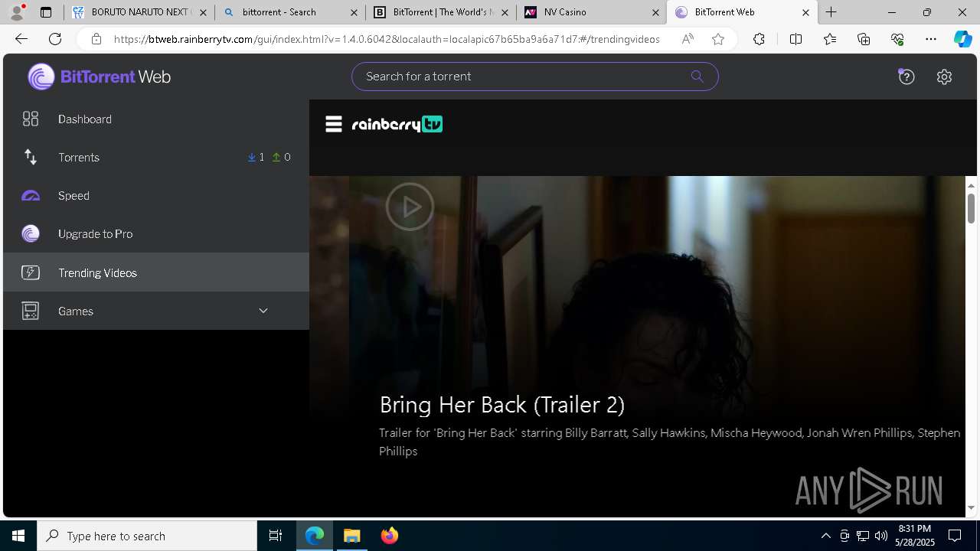Open Task View on taskbar
This screenshot has height=551, width=980.
point(276,536)
